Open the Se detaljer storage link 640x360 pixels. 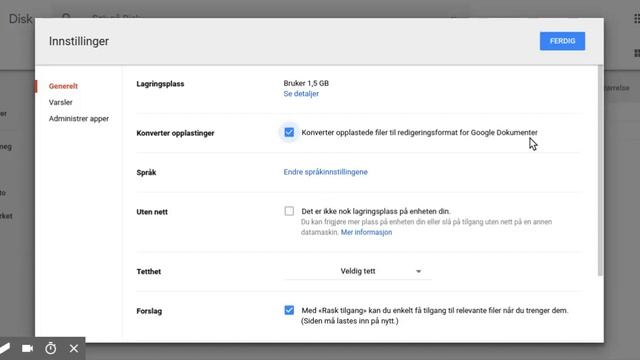(301, 93)
